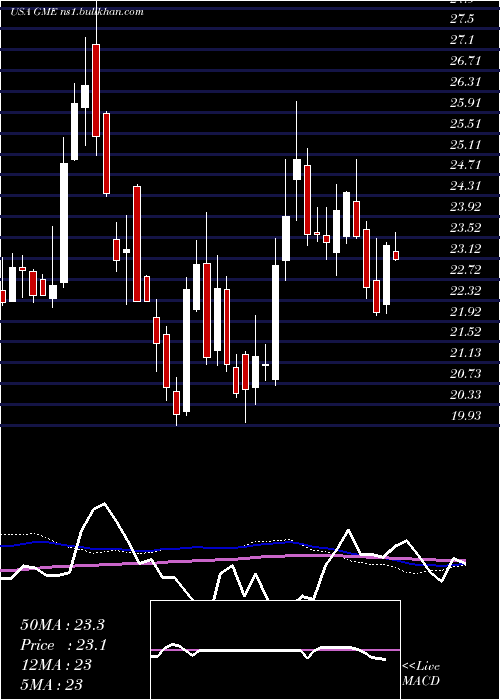Click the 26.71 price level label
Screen dimensions: 500x700
[x=466, y=61]
